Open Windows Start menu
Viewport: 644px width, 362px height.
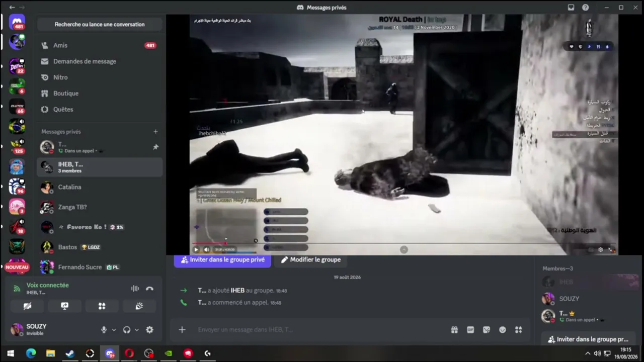click(11, 353)
